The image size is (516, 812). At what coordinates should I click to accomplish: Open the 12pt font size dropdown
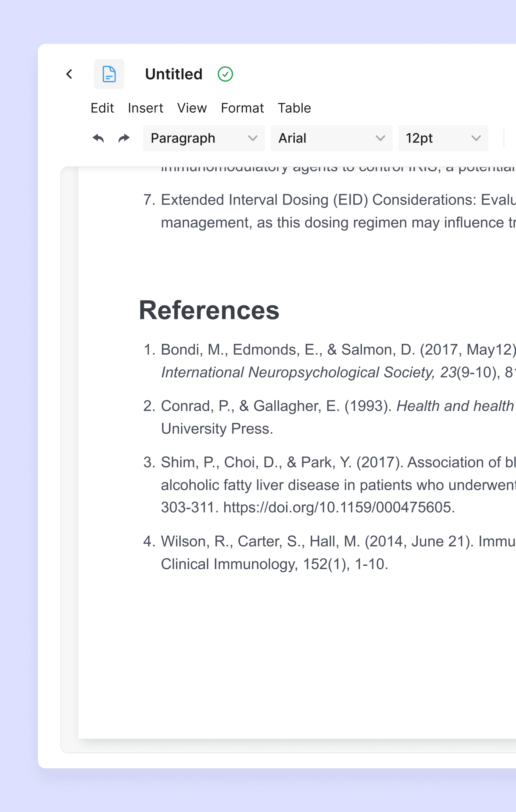click(442, 138)
